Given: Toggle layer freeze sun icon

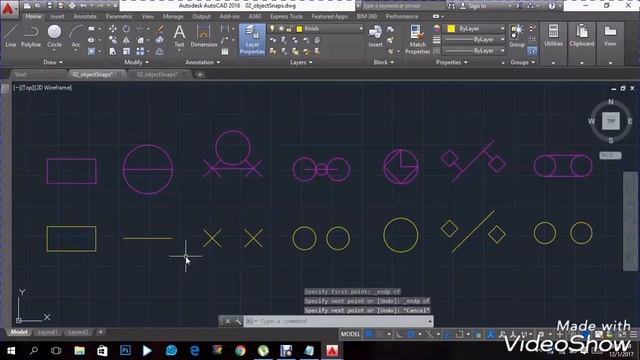Looking at the screenshot, I should click(x=281, y=29).
